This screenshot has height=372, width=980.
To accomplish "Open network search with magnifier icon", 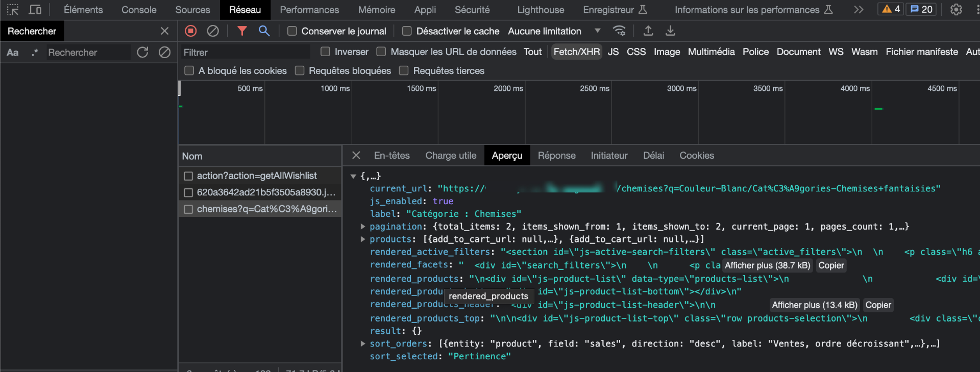I will (264, 31).
